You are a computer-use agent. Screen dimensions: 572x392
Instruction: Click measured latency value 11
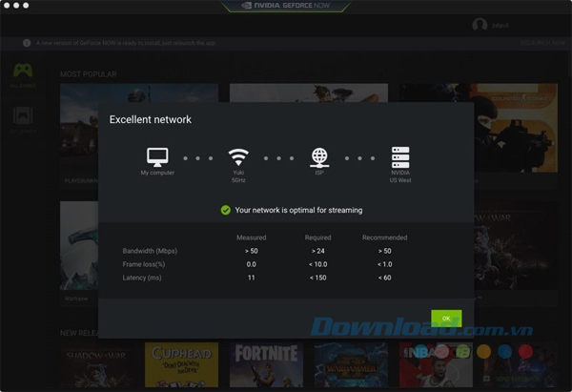click(252, 278)
